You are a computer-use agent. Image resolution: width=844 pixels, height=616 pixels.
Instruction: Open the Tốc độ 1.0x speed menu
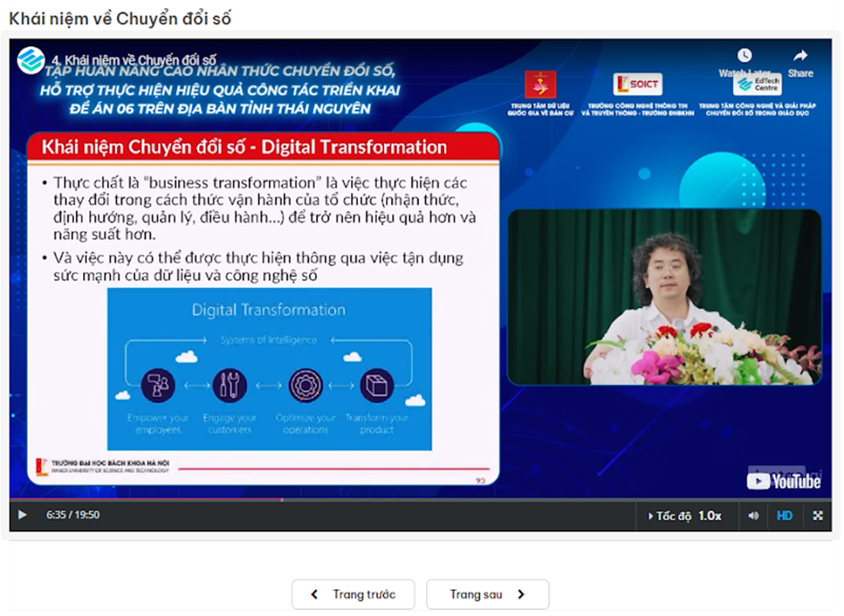685,516
